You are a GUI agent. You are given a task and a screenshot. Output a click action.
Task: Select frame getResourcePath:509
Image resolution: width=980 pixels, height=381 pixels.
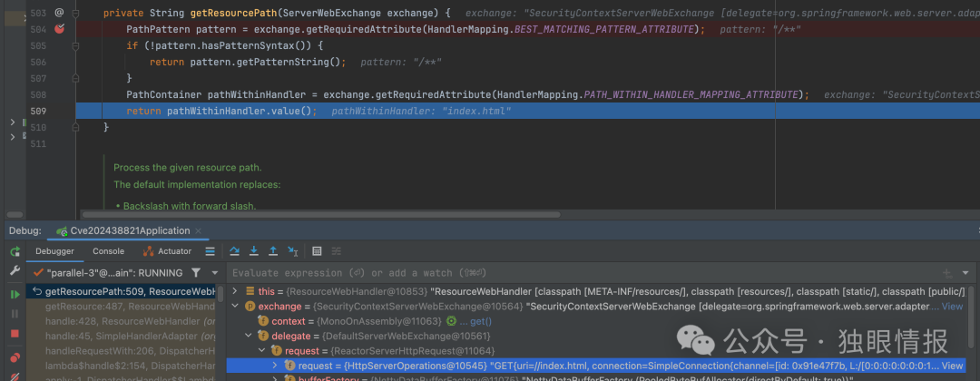[x=123, y=291]
